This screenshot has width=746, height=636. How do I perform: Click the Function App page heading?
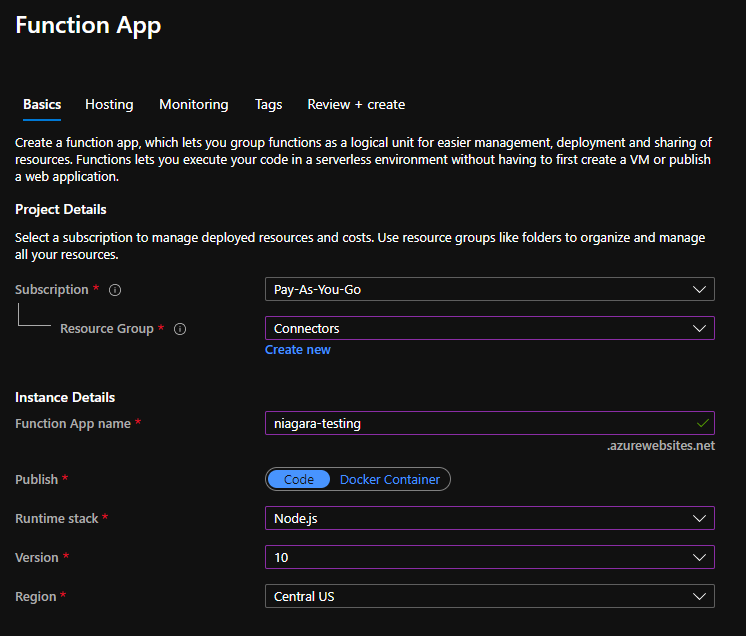coord(88,26)
